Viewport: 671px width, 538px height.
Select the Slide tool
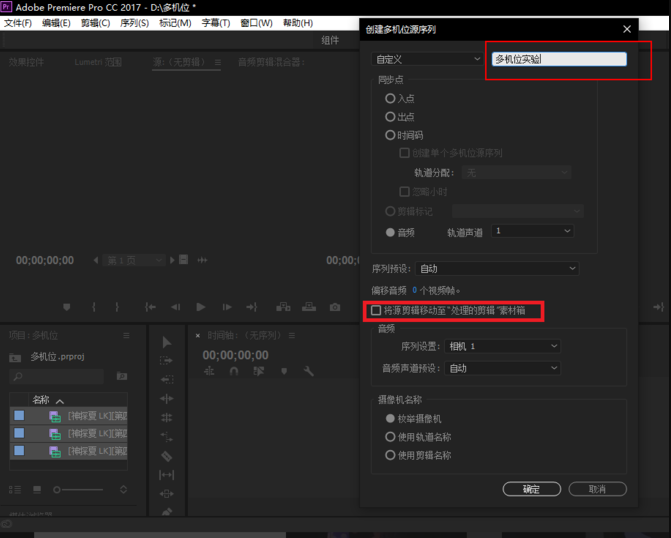pos(166,494)
